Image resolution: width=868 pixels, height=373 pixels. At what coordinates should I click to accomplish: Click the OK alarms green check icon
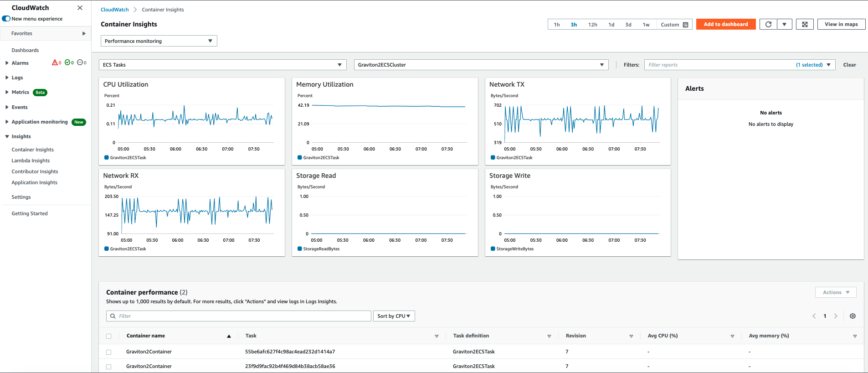coord(67,62)
